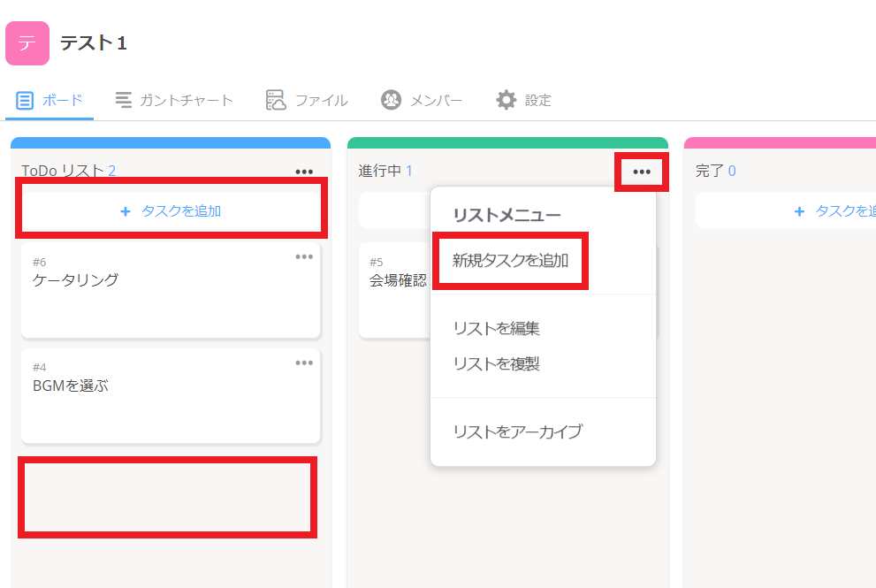Viewport: 876px width, 588px height.
Task: Choose リストをアーカイブ menu entry
Action: tap(517, 431)
